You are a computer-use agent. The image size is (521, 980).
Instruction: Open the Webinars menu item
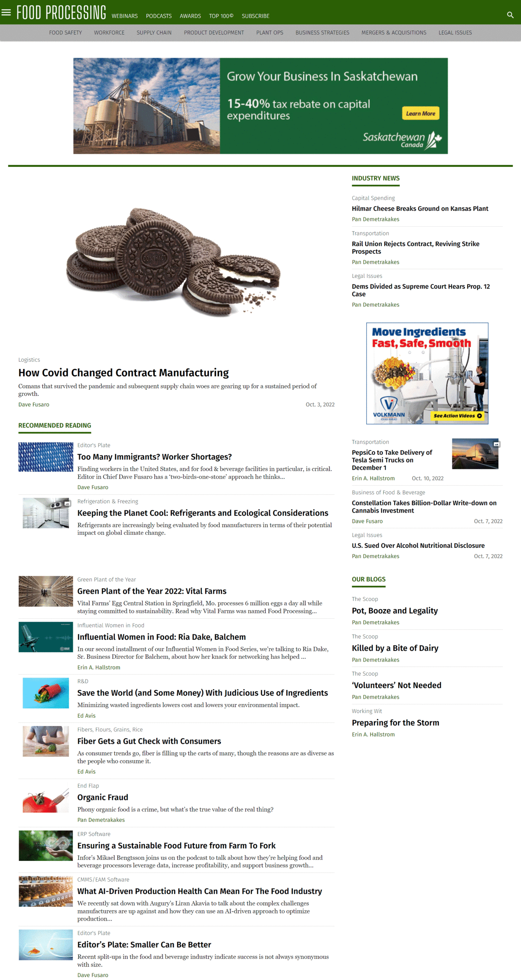124,16
